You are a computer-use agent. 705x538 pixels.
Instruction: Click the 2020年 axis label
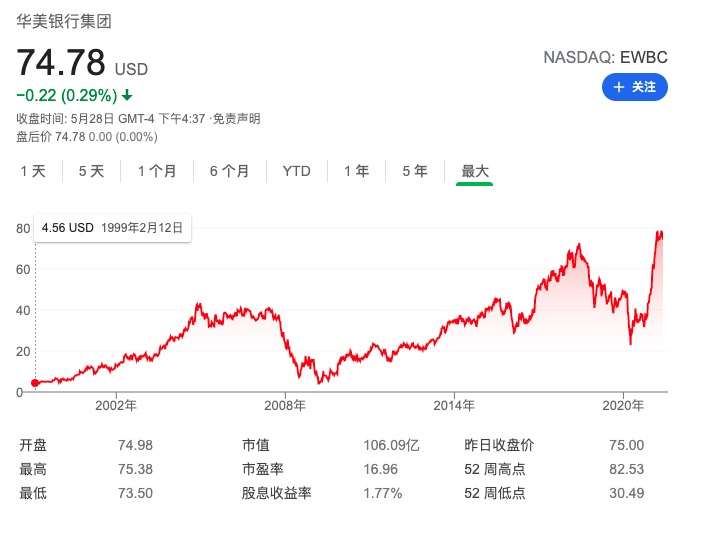coord(623,405)
